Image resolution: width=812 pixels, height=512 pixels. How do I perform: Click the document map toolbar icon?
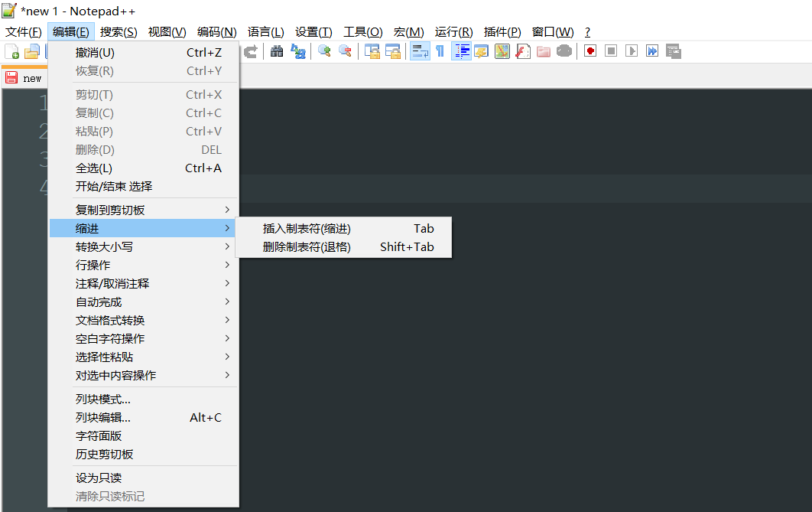pyautogui.click(x=502, y=51)
